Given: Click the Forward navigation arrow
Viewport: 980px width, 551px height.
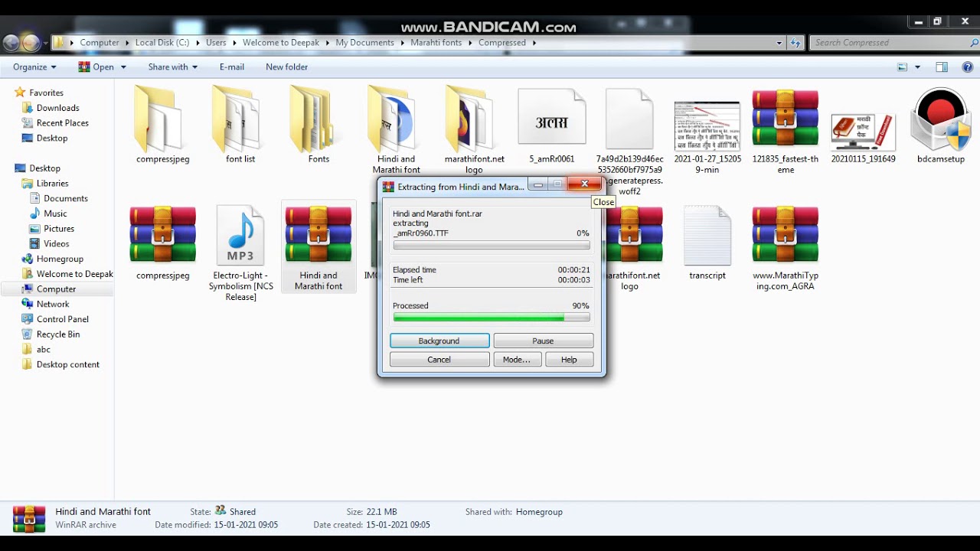Looking at the screenshot, I should (31, 43).
